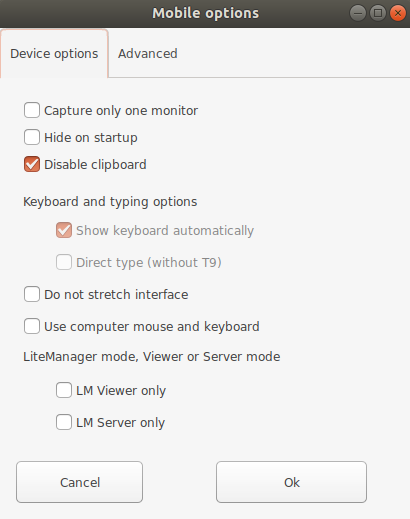
Task: Click the Keyboard and typing options heading
Action: pyautogui.click(x=110, y=202)
